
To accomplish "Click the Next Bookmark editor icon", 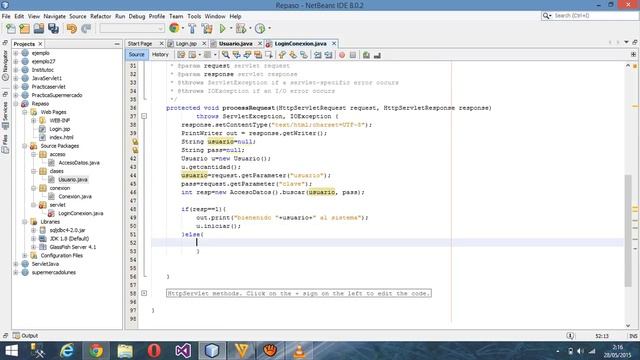I will coord(293,55).
